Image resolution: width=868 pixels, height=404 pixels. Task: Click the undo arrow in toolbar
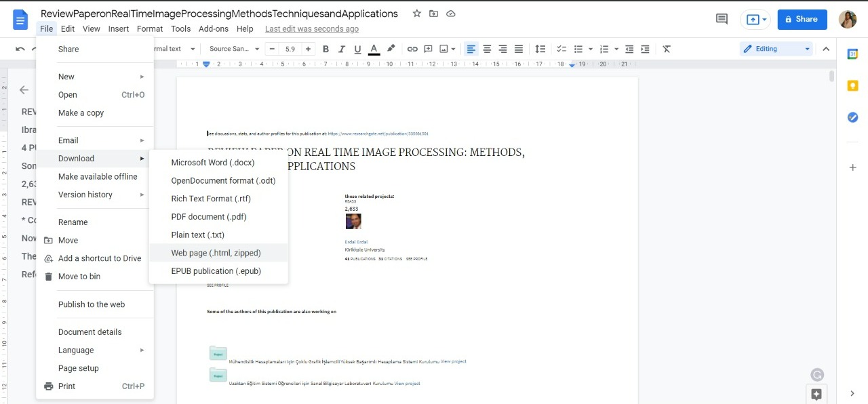(20, 49)
